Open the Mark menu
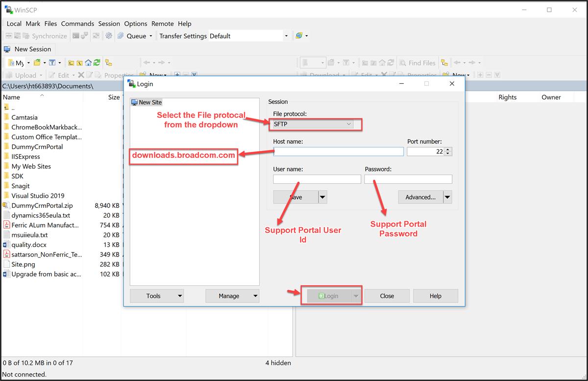 point(33,24)
